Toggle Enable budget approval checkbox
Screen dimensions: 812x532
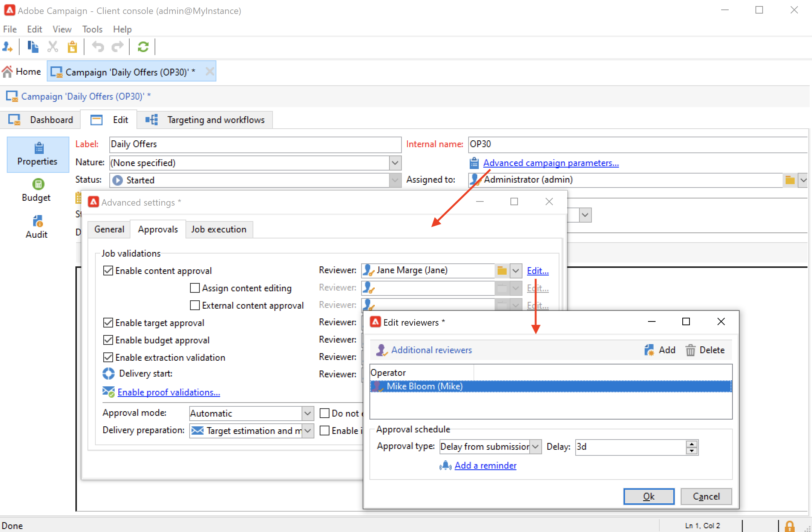(x=108, y=340)
